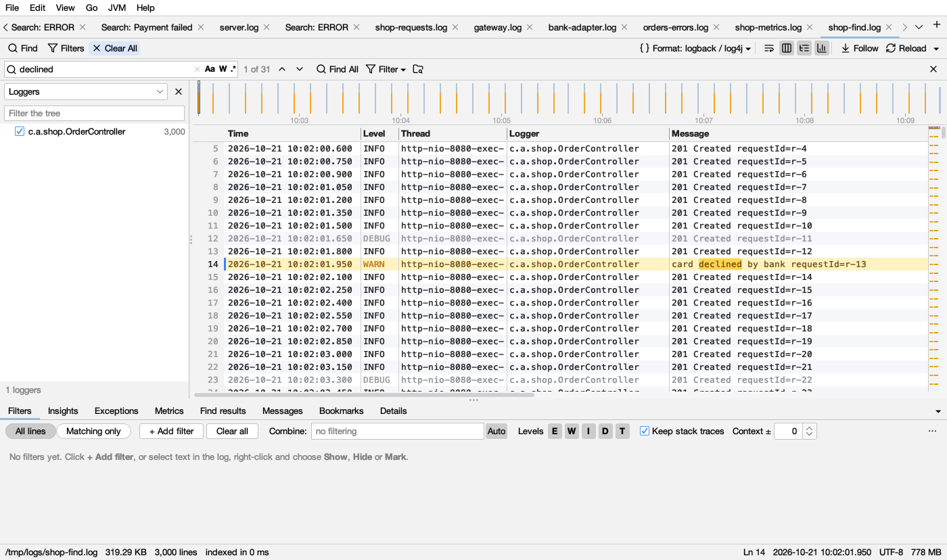Add a new tab with plus icon

coord(937,26)
